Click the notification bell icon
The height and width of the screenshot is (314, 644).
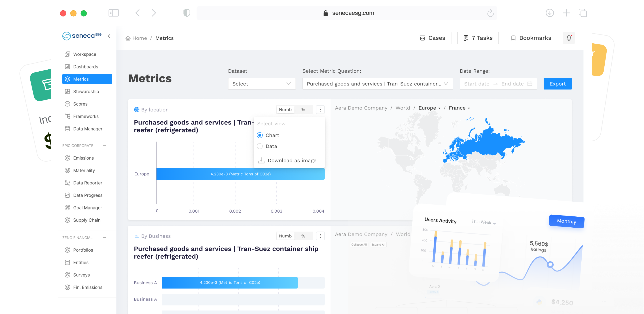(569, 38)
